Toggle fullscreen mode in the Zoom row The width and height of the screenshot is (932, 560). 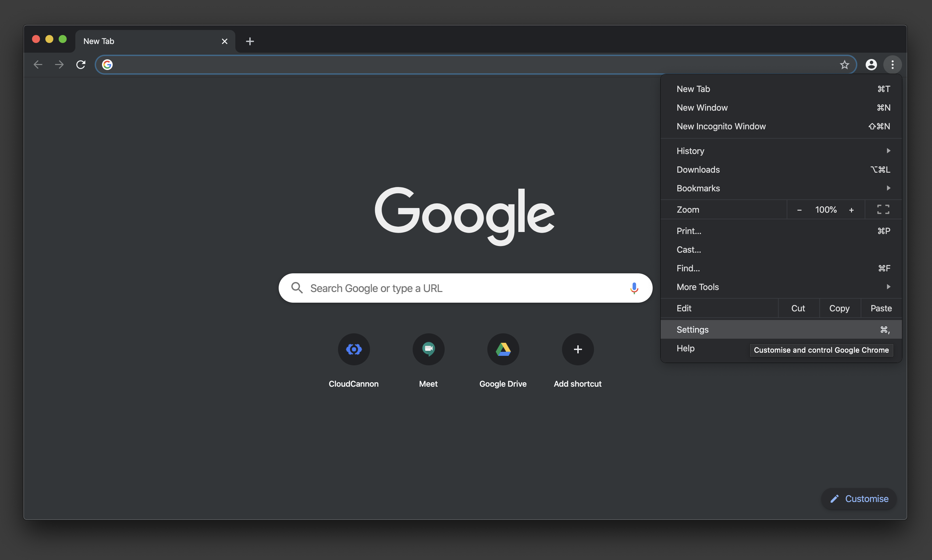tap(883, 209)
